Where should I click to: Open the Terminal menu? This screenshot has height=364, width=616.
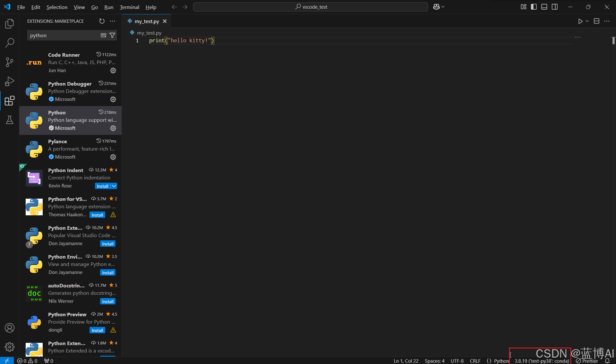(129, 7)
